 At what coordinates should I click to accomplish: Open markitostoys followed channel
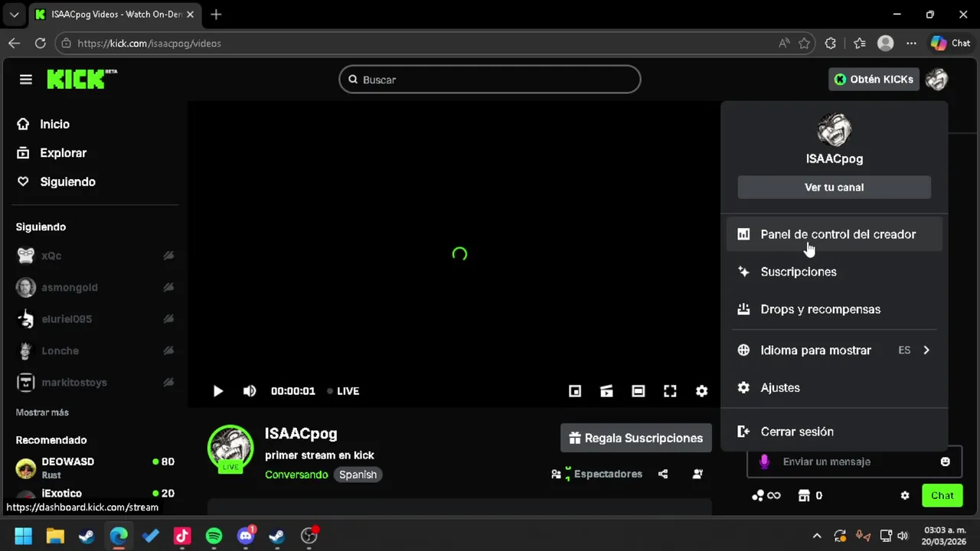click(x=95, y=383)
